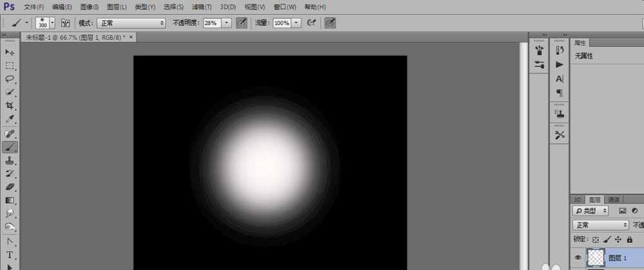Close the 未标题-1 document tab
The width and height of the screenshot is (644, 270).
132,37
